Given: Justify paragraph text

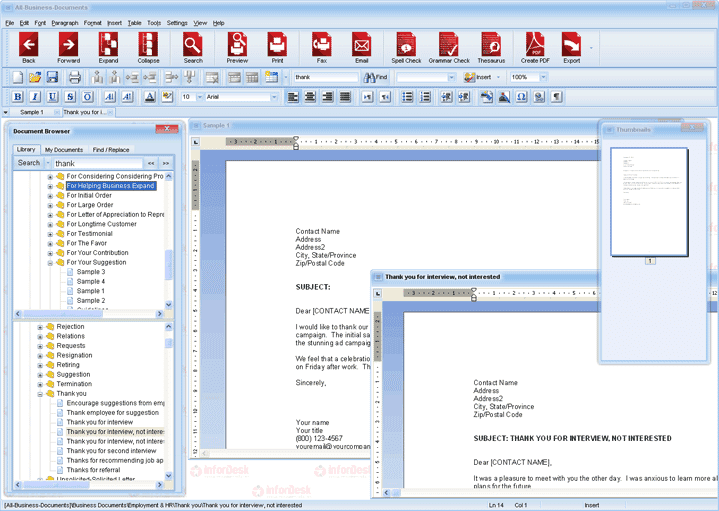Looking at the screenshot, I should click(x=345, y=97).
